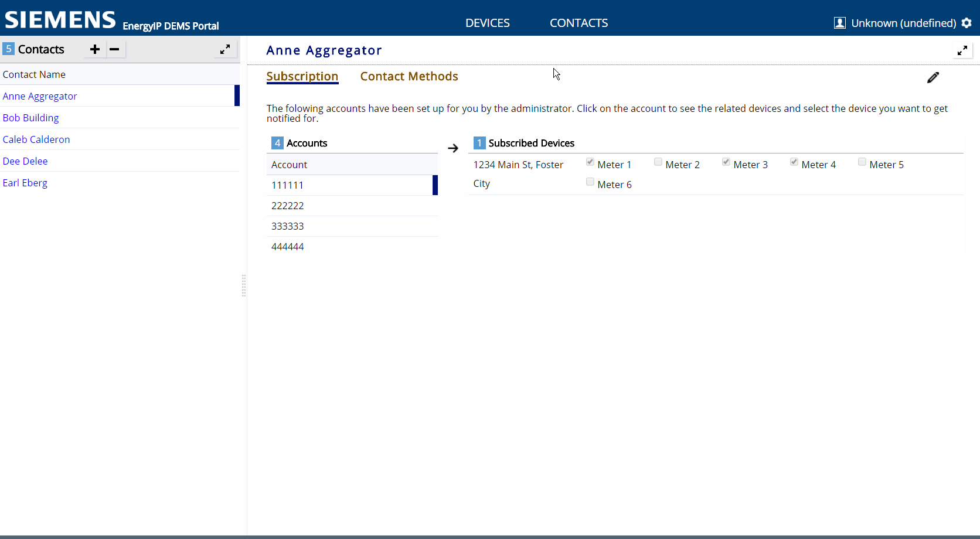The width and height of the screenshot is (980, 539).
Task: Select account 333333
Action: pos(352,226)
